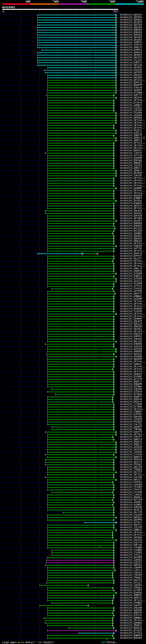Image resolution: width=146 pixels, height=644 pixels.
Task: Select hit UniRef100_Q69UU3
Action: coord(131,55)
